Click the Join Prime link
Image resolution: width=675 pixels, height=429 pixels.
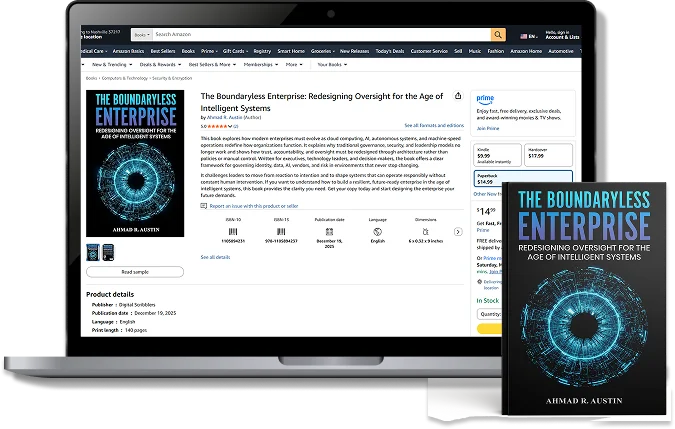click(x=488, y=128)
